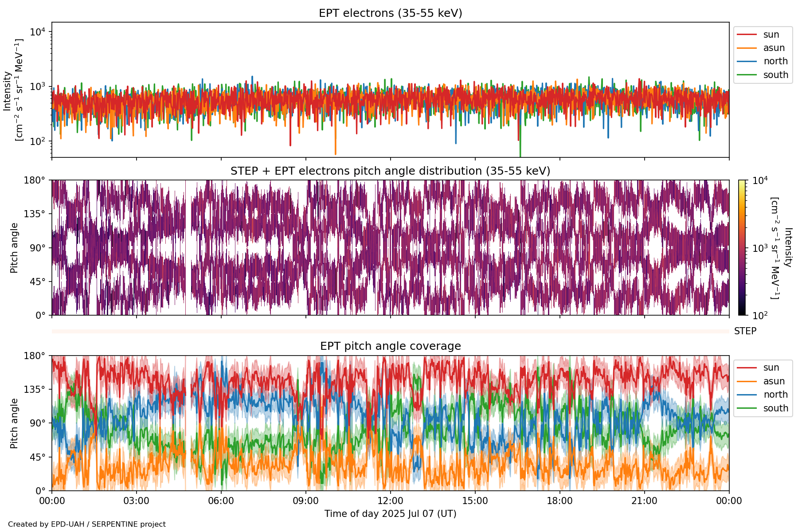Click the 10^4 label atop the colorbar
This screenshot has height=532, width=798.
click(760, 180)
